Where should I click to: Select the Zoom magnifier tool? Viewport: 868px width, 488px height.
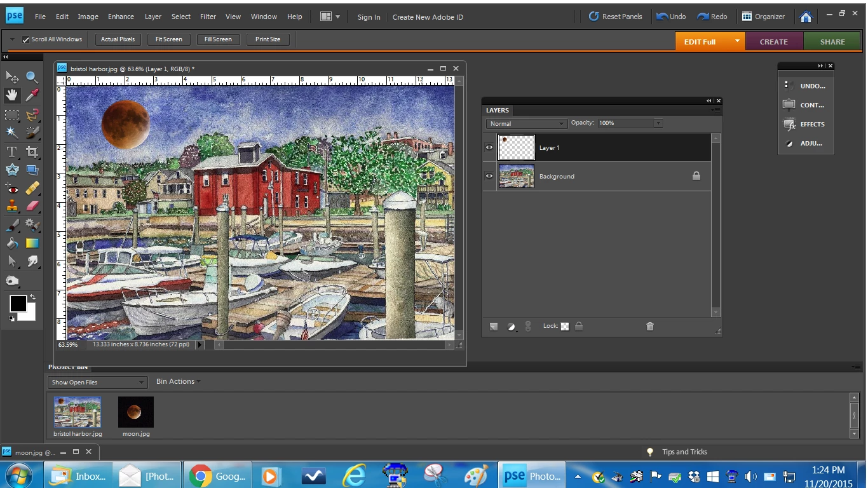click(32, 77)
